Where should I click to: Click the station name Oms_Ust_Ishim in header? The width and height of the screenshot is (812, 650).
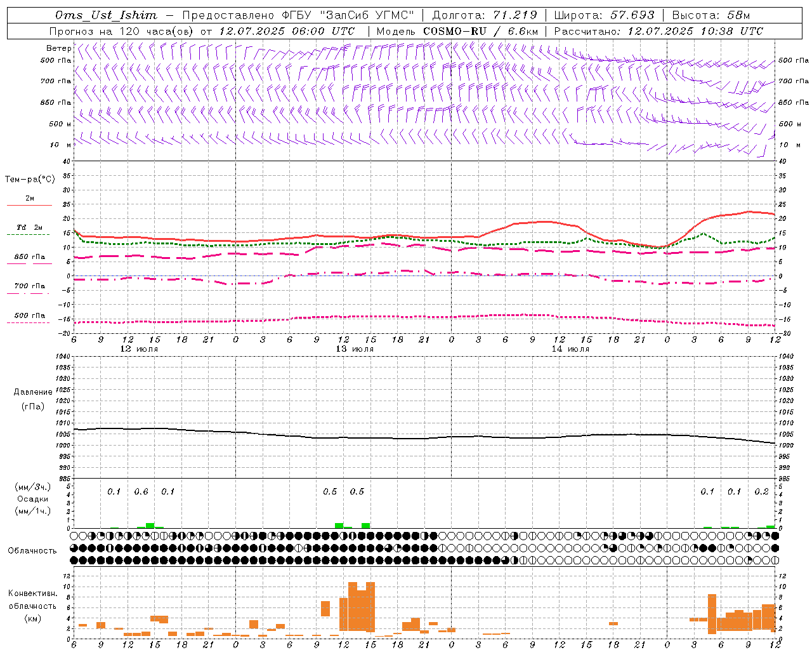click(x=106, y=15)
